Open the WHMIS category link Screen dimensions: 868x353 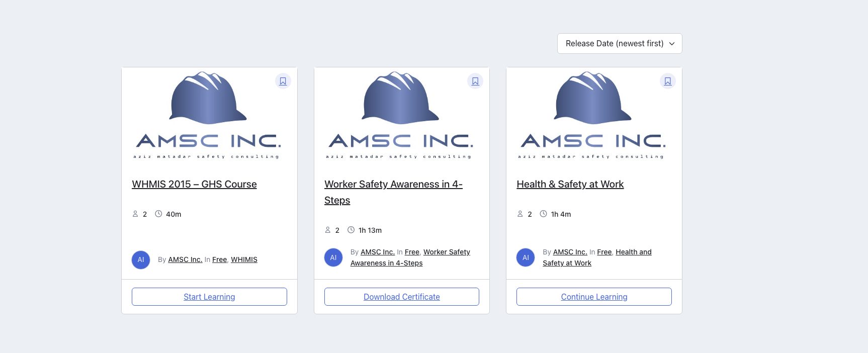coord(244,259)
